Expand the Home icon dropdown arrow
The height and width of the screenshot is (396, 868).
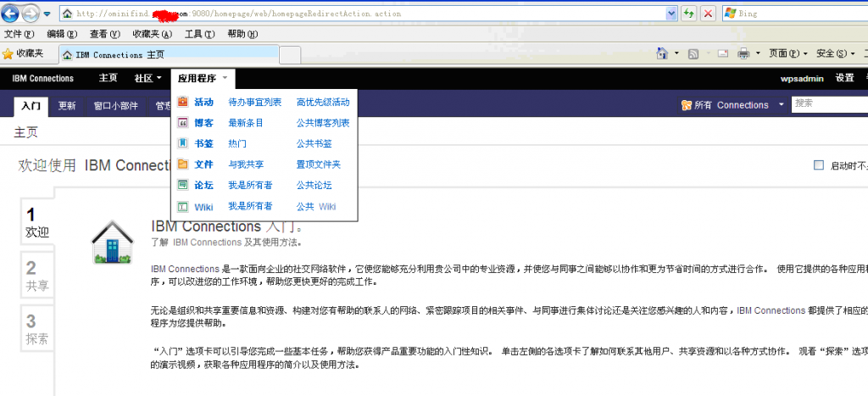(x=676, y=53)
